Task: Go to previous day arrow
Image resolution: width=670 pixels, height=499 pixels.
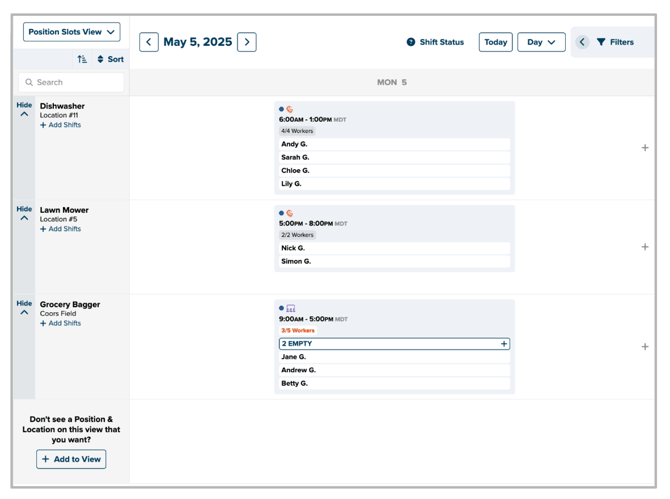Action: click(149, 42)
